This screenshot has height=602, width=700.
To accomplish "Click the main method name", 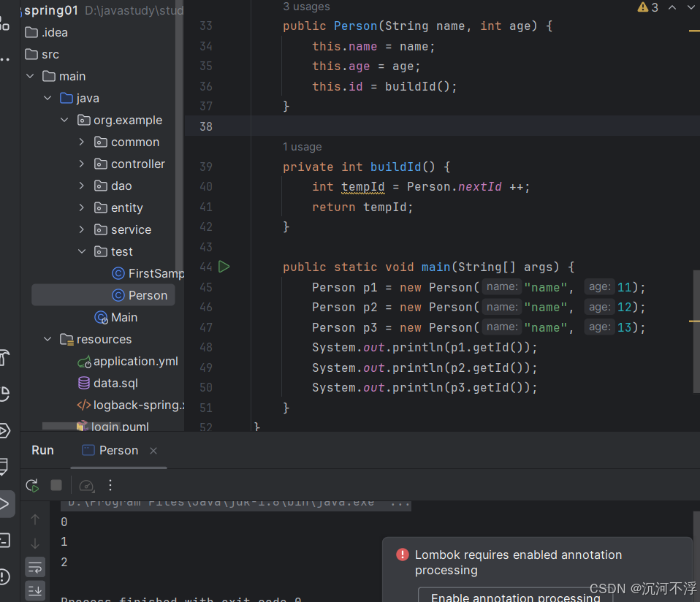I will (x=435, y=267).
